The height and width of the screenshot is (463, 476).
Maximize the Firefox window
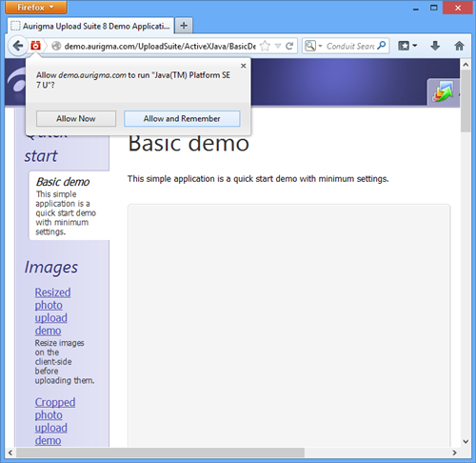pos(434,8)
